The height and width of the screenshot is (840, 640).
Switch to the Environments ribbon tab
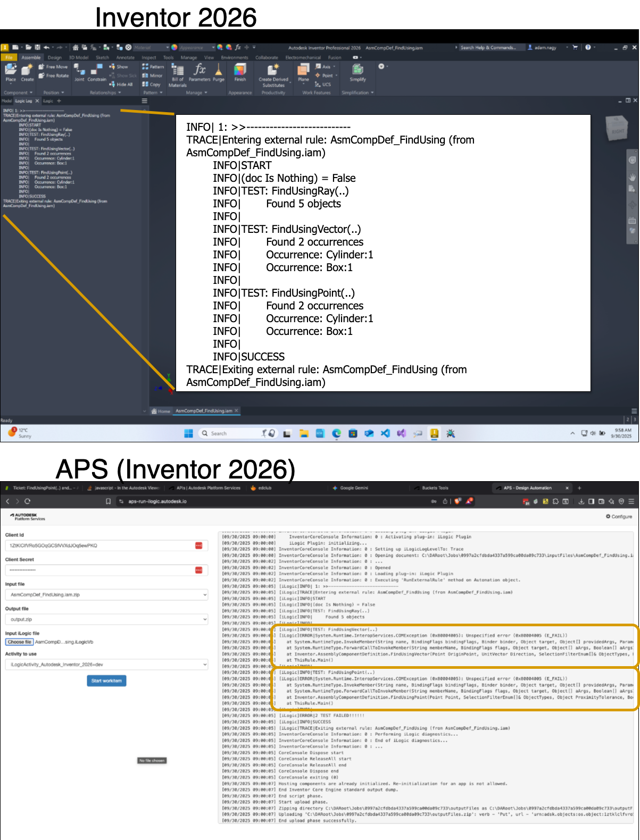pyautogui.click(x=235, y=57)
